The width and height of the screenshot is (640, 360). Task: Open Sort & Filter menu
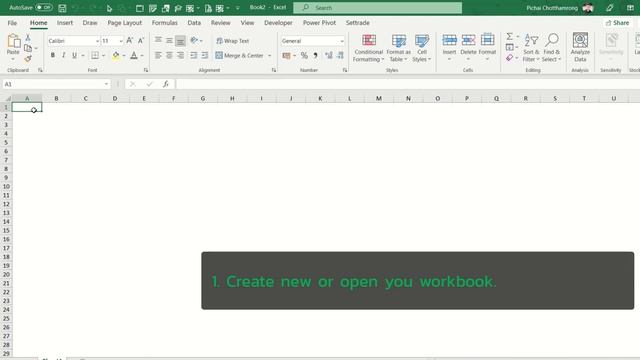(531, 48)
